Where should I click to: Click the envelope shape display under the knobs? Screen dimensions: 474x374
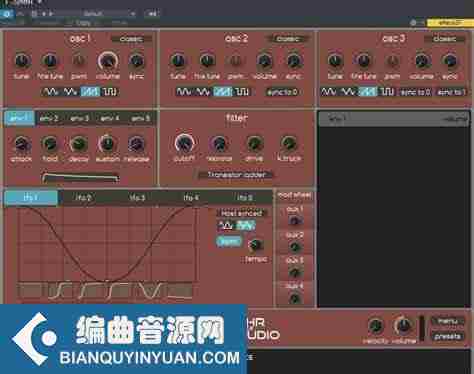point(80,178)
